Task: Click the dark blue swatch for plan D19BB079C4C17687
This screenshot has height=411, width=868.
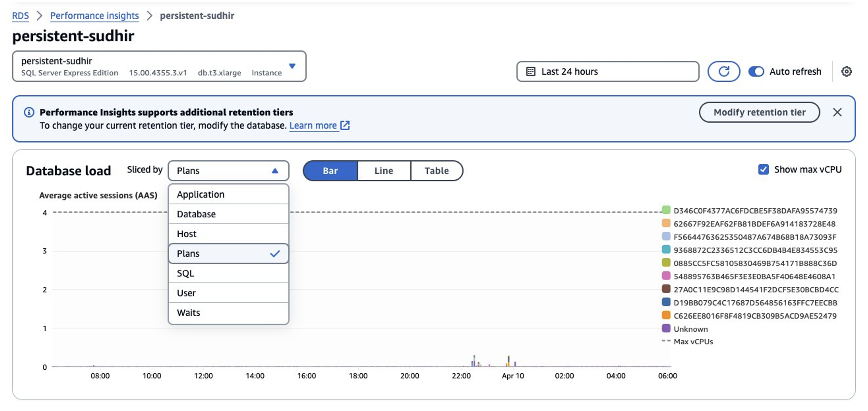Action: 666,302
